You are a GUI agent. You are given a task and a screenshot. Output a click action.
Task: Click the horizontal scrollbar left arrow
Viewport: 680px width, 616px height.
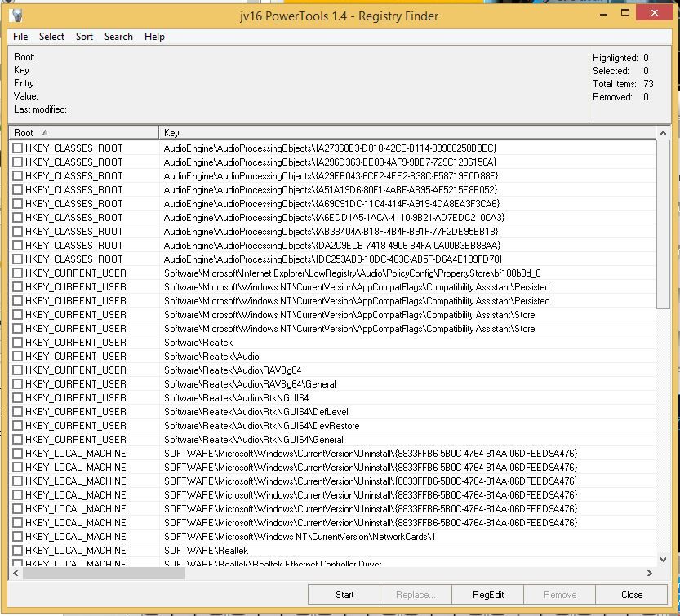coord(16,573)
